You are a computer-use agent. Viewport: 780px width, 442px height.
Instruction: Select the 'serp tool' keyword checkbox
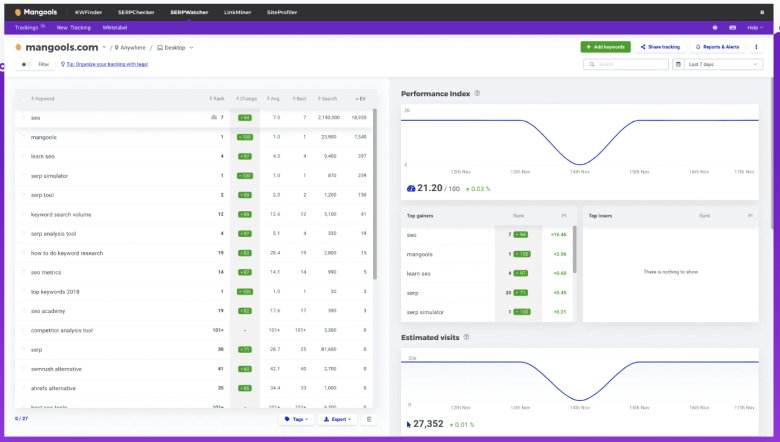click(23, 195)
